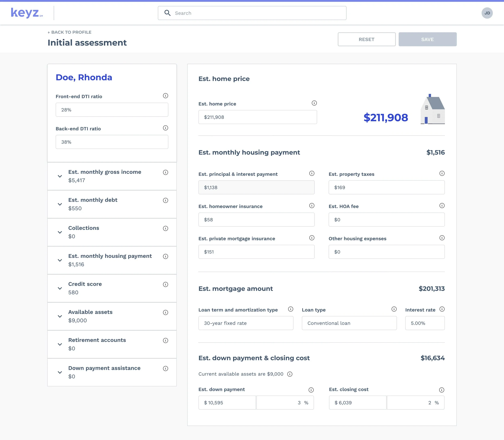Expand Down payment assistance section
This screenshot has width=504, height=440.
tap(60, 372)
